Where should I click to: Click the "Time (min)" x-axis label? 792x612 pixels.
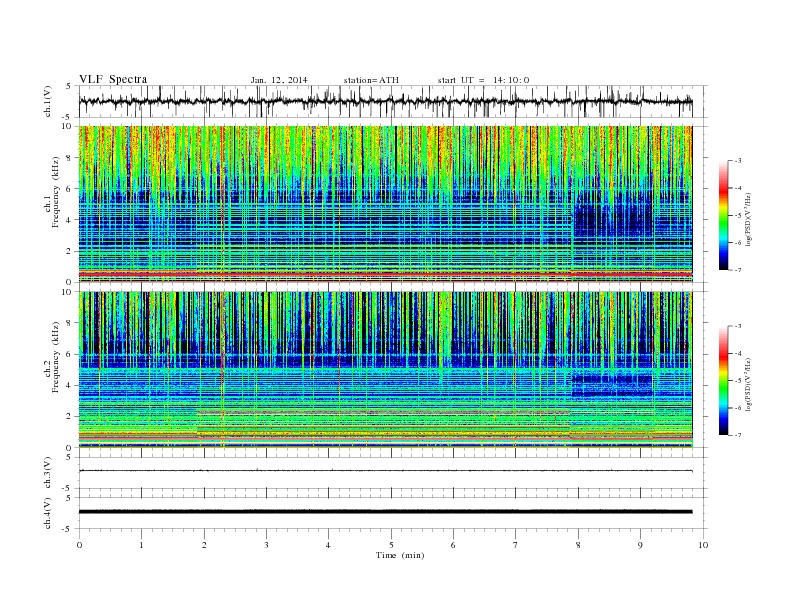pyautogui.click(x=400, y=555)
